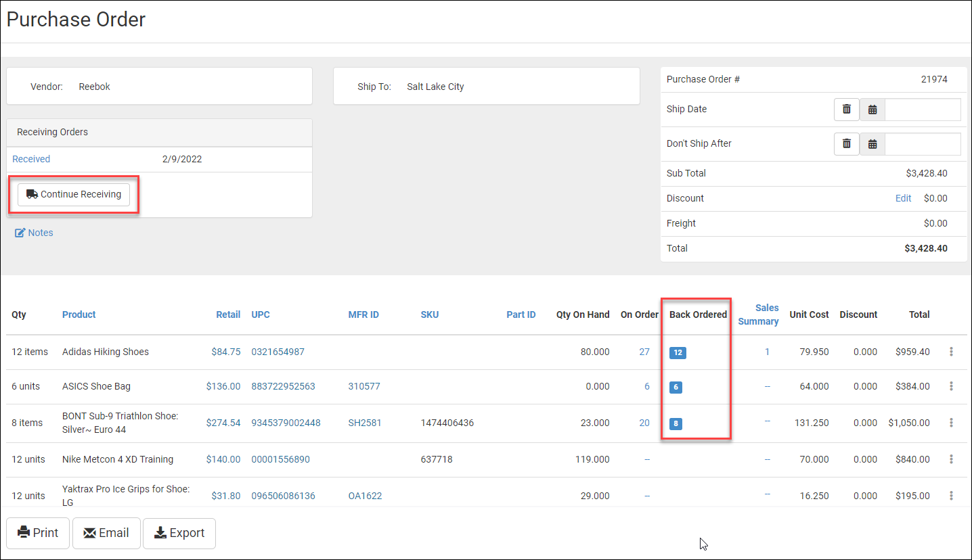Click the back ordered badge showing 6
972x560 pixels.
676,388
